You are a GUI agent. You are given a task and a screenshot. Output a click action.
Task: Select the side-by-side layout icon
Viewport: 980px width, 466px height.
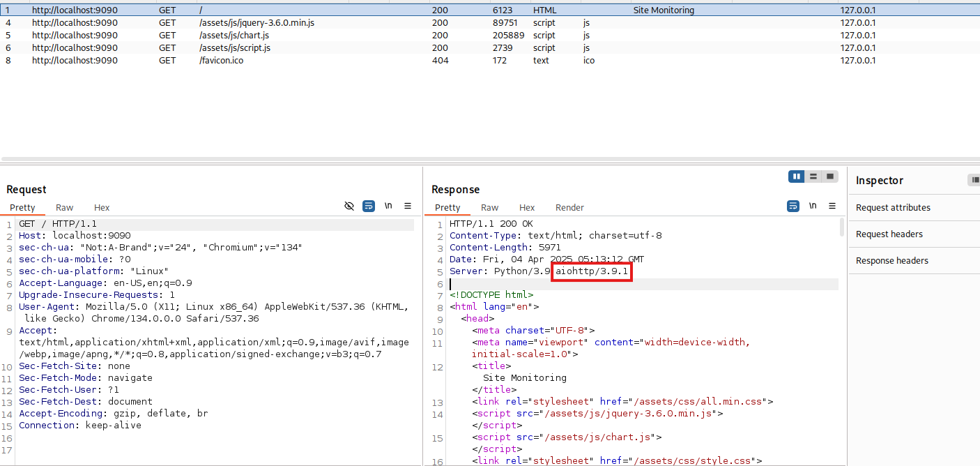click(x=797, y=177)
